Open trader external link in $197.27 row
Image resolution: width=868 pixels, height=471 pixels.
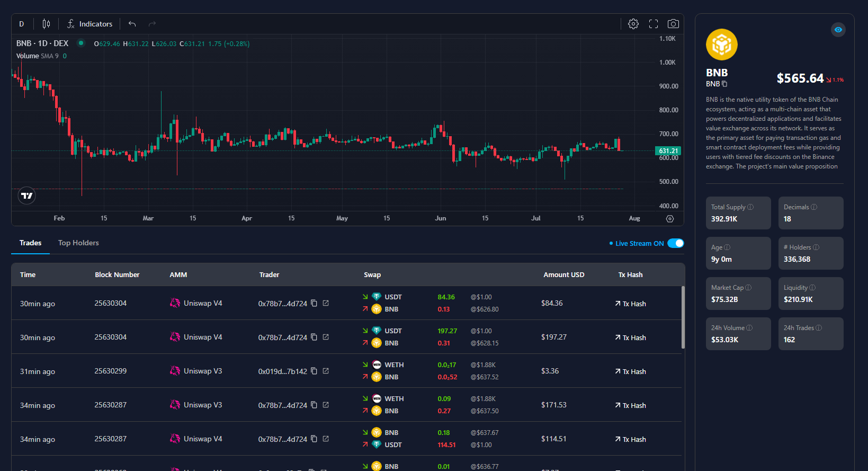pos(326,337)
